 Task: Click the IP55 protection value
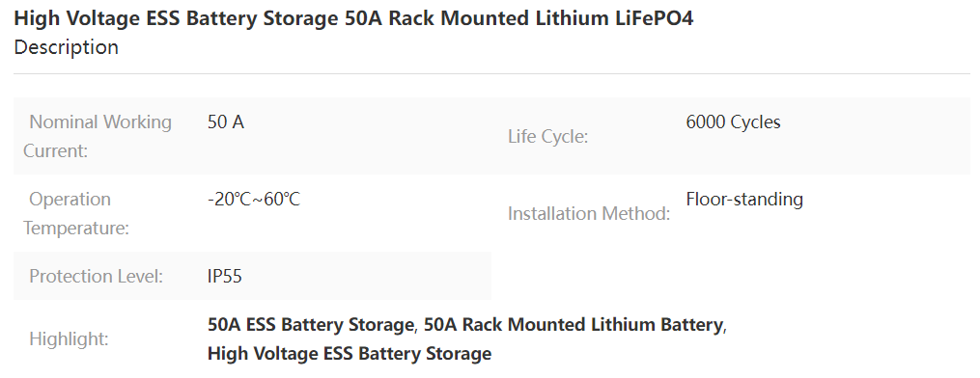point(224,277)
